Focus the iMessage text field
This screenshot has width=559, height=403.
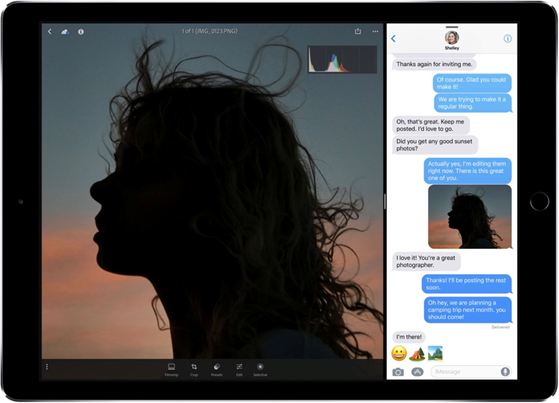point(465,372)
